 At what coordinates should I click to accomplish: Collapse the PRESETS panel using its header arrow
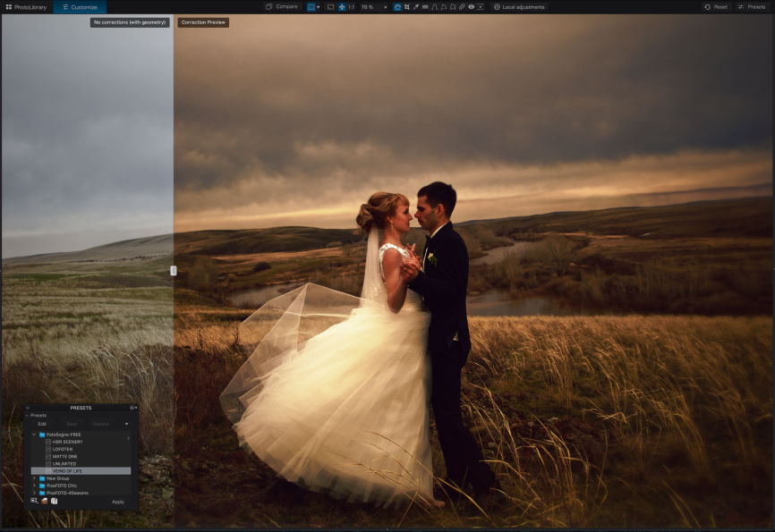[x=28, y=408]
